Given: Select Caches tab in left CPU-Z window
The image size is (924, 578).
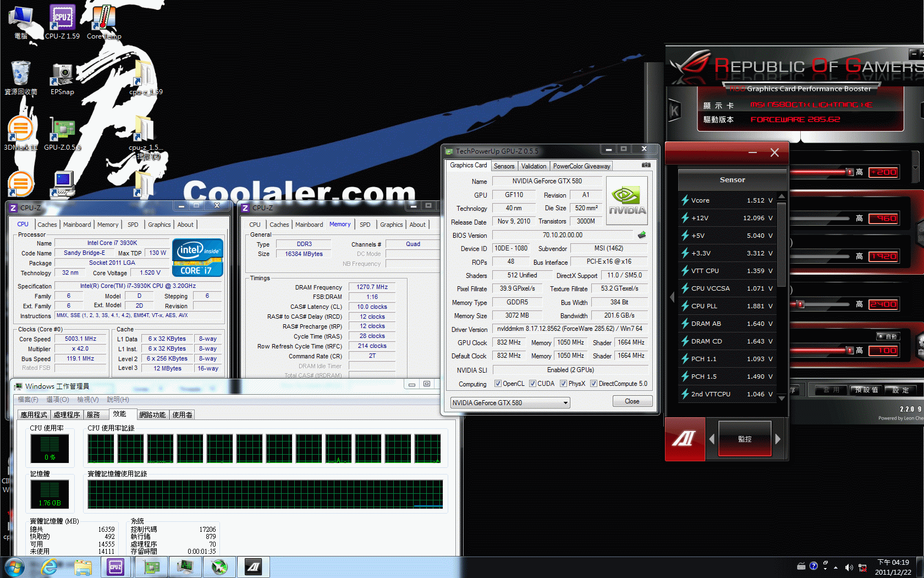Looking at the screenshot, I should (47, 225).
